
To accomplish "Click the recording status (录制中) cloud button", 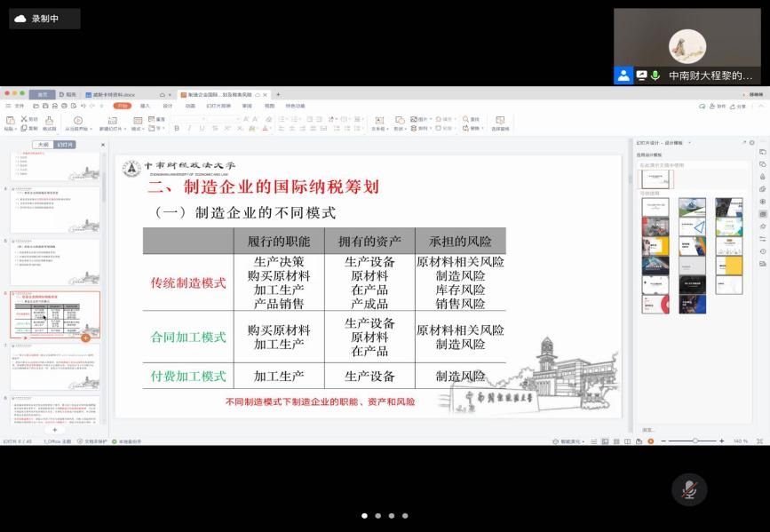I will (44, 18).
